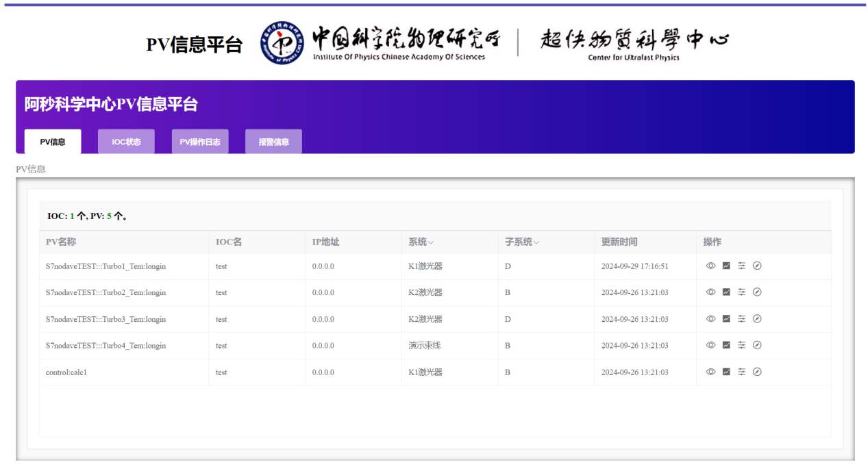The width and height of the screenshot is (868, 471).
Task: Click the 阿秒科学中心PV信息平台 banner heading
Action: tap(111, 104)
